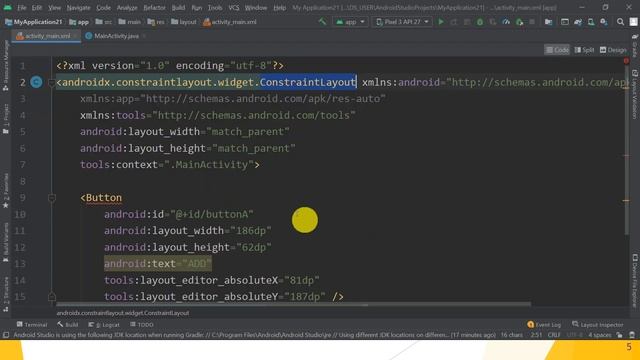The width and height of the screenshot is (640, 360).
Task: Open the Build Variants sidebar panel
Action: 6,242
